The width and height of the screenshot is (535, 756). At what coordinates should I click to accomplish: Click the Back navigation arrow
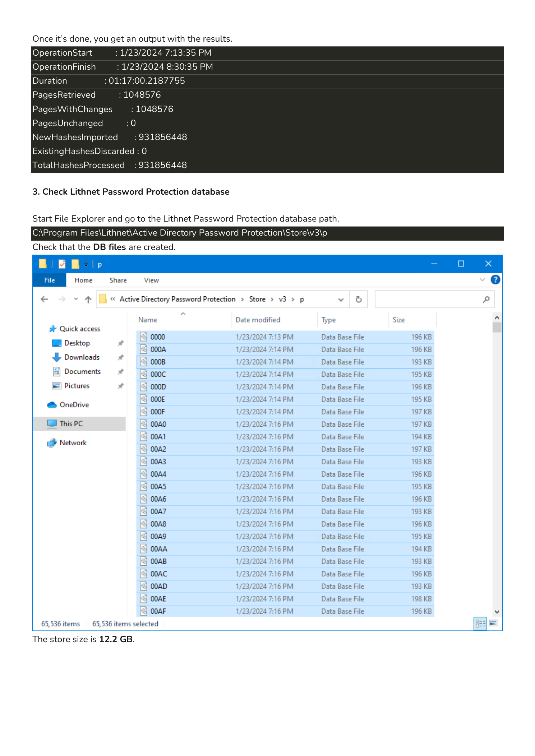click(44, 299)
